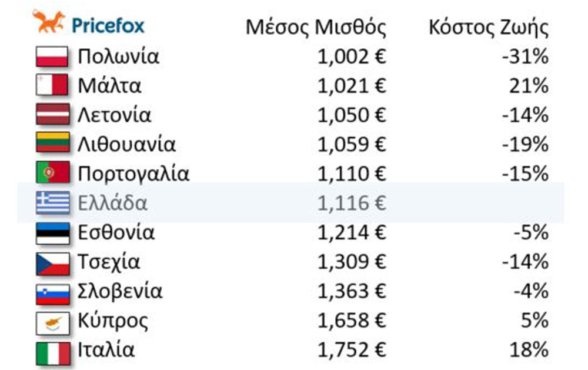Click the Pricefox brand name text
Image resolution: width=588 pixels, height=370 pixels.
click(x=108, y=26)
